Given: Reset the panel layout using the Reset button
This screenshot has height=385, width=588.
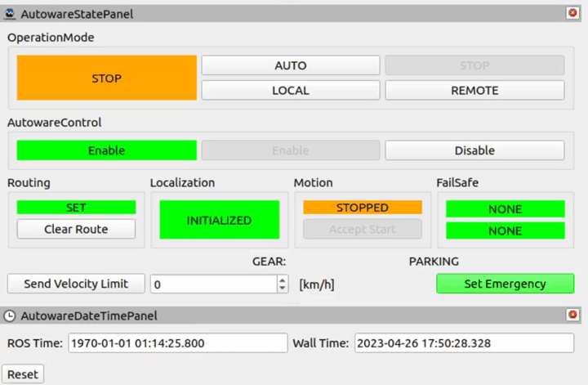Looking at the screenshot, I should (x=23, y=374).
